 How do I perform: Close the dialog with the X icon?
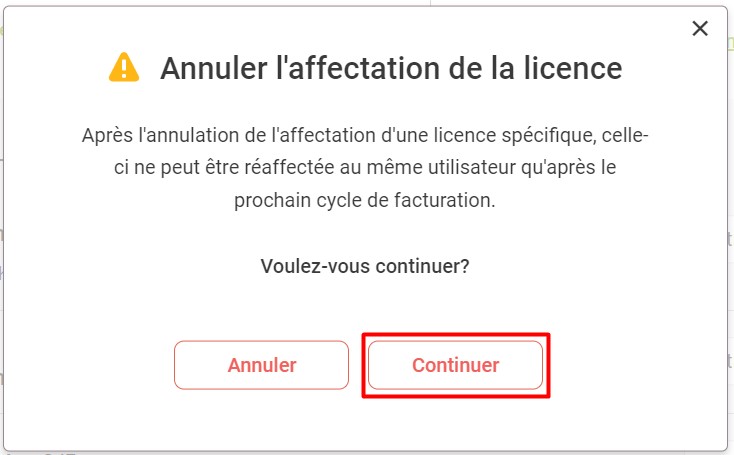click(x=700, y=29)
